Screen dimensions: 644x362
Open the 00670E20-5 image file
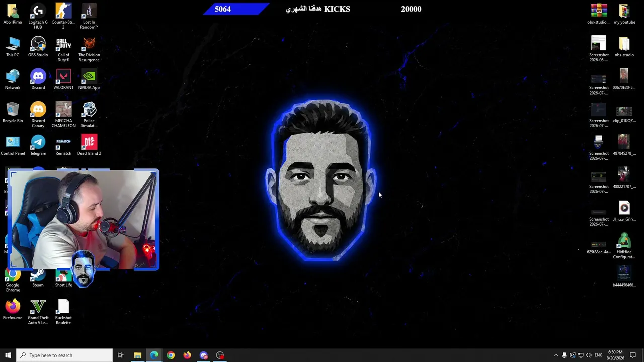pos(624,80)
